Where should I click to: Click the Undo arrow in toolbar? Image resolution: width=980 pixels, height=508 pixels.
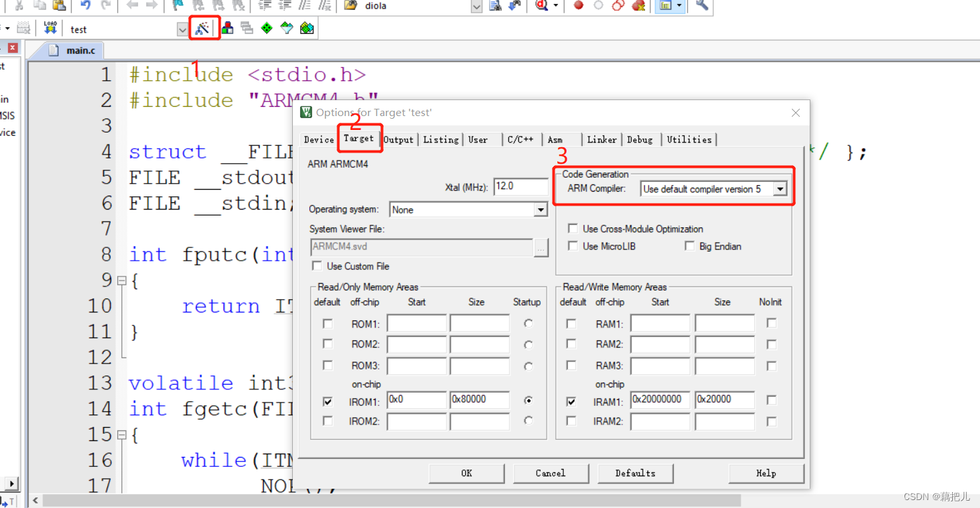85,5
